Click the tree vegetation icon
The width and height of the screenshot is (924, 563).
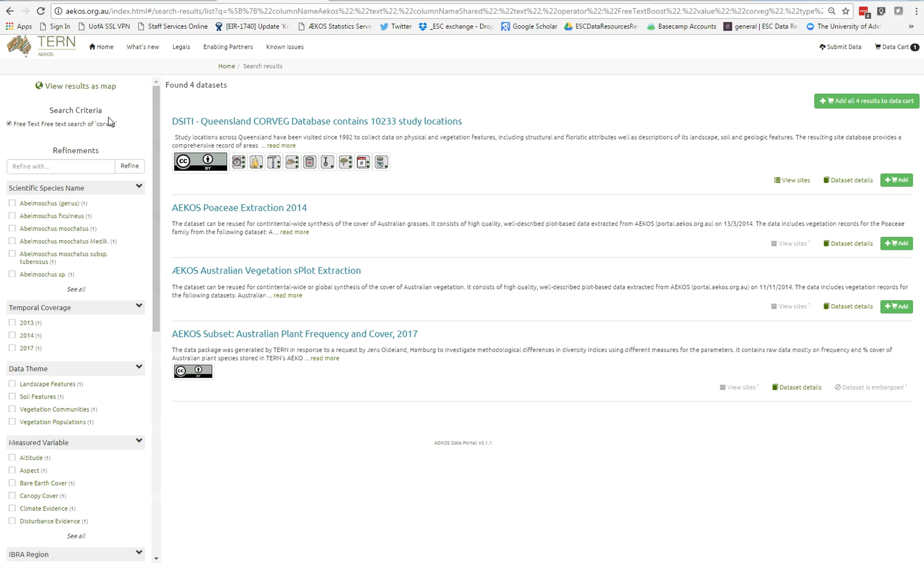(x=345, y=162)
